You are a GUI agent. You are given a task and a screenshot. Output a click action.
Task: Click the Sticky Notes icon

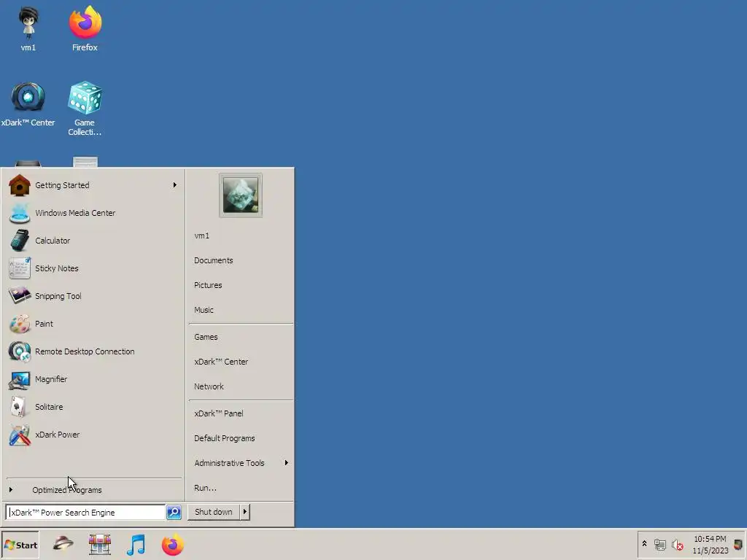pyautogui.click(x=20, y=268)
